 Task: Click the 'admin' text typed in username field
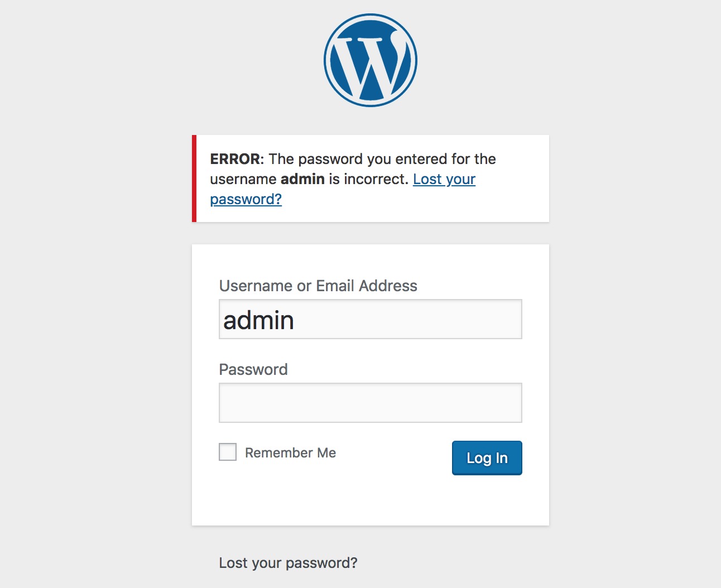click(x=259, y=320)
